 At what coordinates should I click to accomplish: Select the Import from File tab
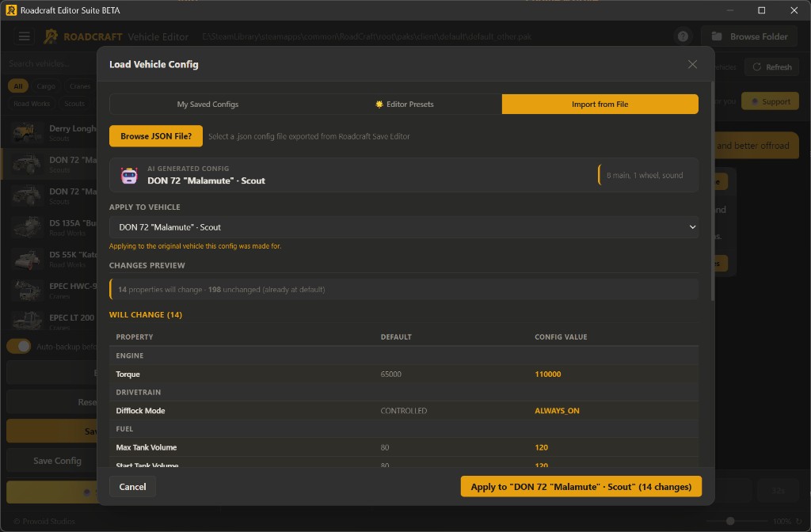600,104
